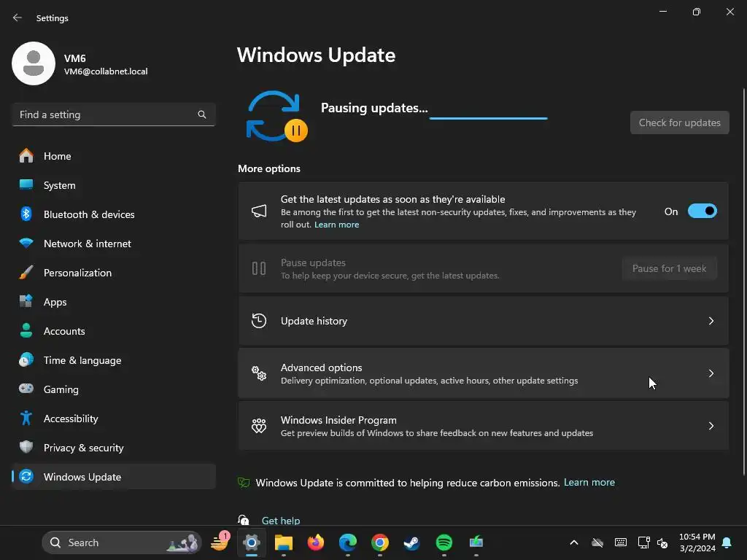Click the Home house icon

coord(26,156)
